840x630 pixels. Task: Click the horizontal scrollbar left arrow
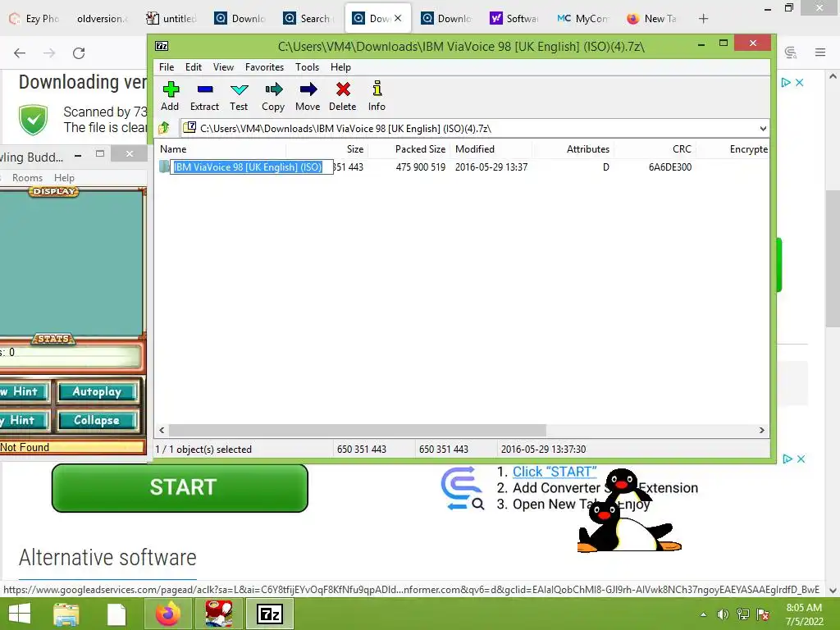(x=162, y=430)
